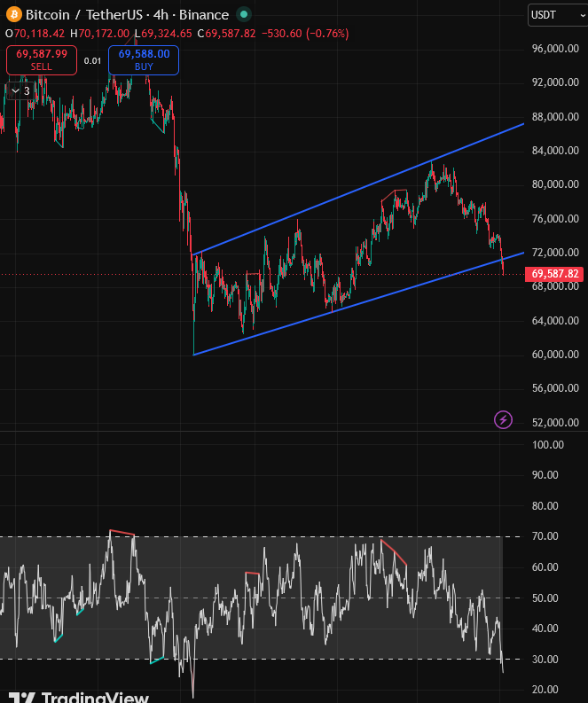Click the 76,000.00 price axis label
588x703 pixels.
point(555,219)
